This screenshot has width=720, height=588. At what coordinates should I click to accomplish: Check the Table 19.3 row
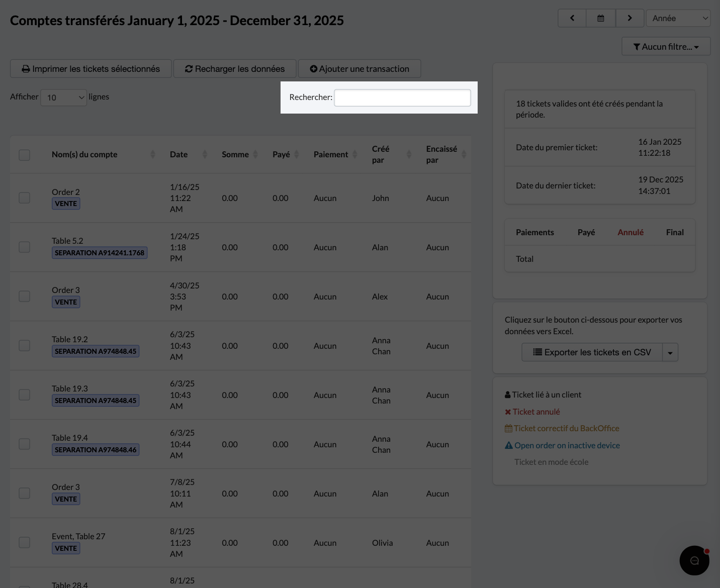(x=24, y=395)
